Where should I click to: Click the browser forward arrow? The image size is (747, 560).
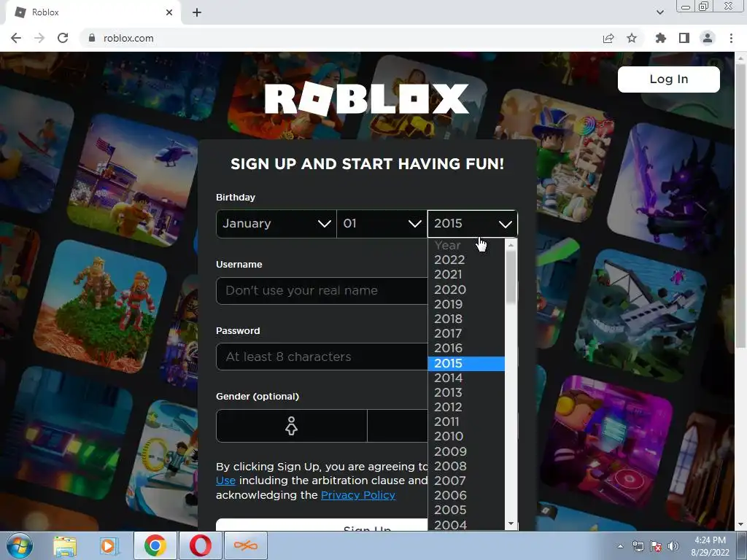pos(39,38)
